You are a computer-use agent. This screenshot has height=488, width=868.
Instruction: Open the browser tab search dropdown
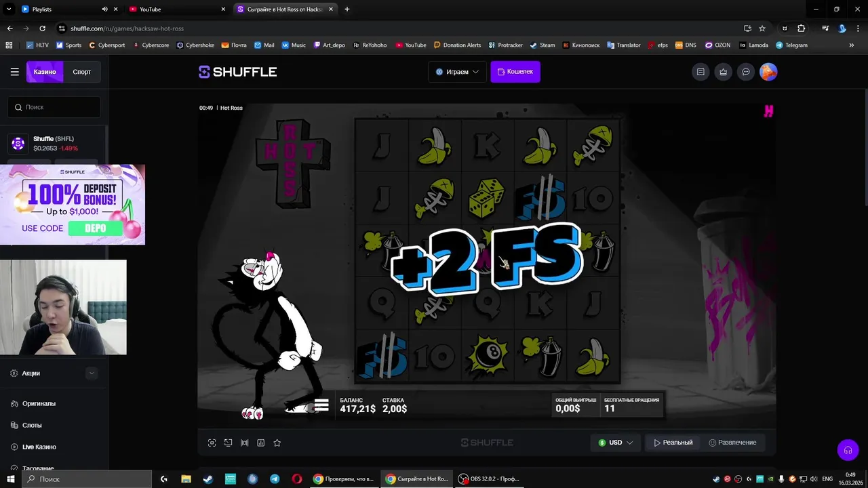click(9, 9)
